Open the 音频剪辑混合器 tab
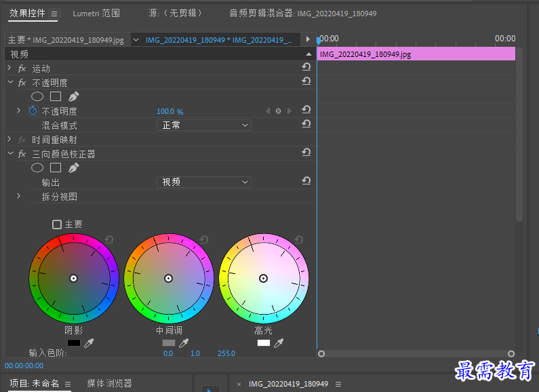Image resolution: width=539 pixels, height=392 pixels. click(303, 14)
